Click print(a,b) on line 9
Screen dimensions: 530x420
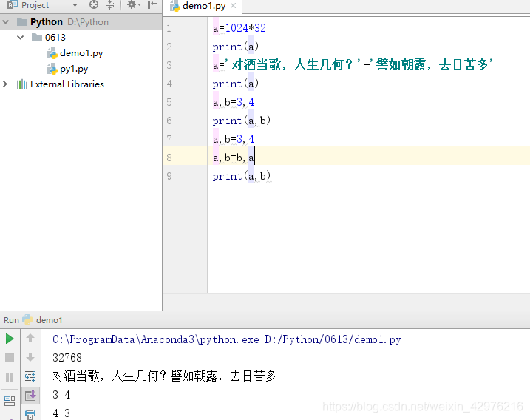[242, 176]
